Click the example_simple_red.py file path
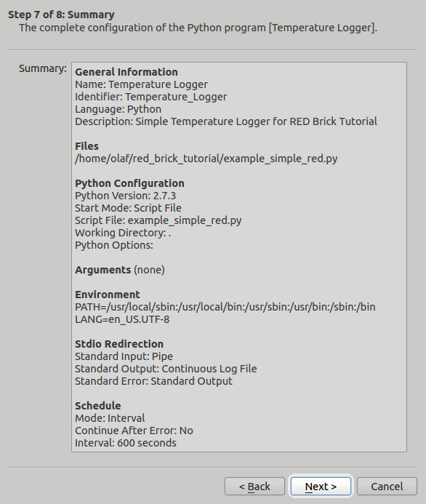Viewport: 426px width, 504px height. tap(206, 159)
